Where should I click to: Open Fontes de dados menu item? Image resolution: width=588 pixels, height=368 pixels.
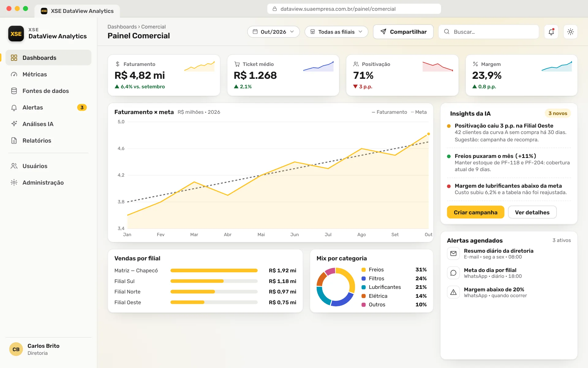pos(48,91)
